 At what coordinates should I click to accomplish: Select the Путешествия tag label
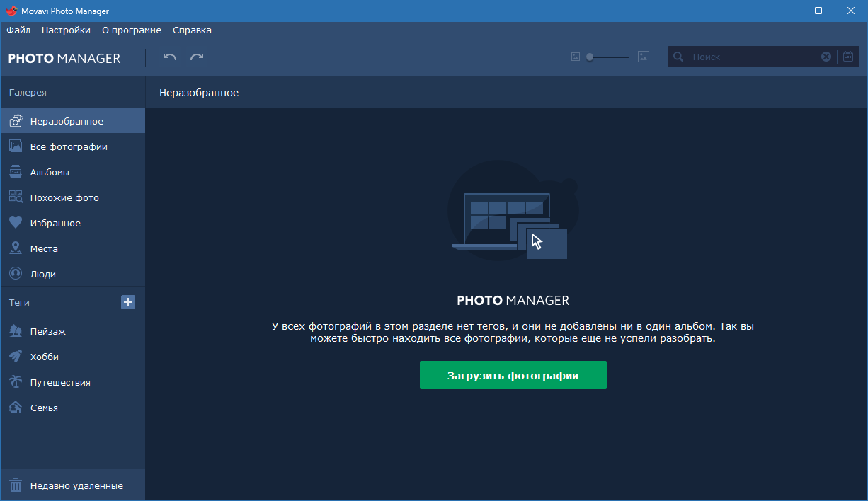[60, 382]
